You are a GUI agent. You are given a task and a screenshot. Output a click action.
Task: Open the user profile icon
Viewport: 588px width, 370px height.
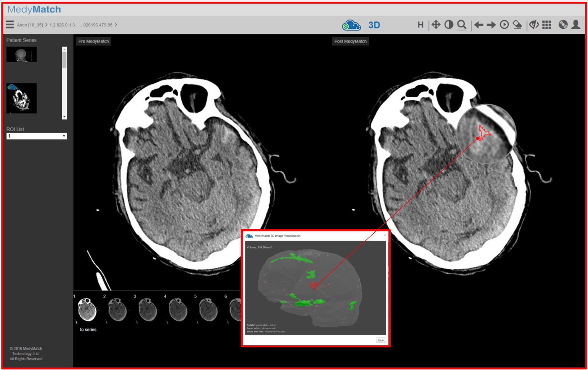pos(576,25)
